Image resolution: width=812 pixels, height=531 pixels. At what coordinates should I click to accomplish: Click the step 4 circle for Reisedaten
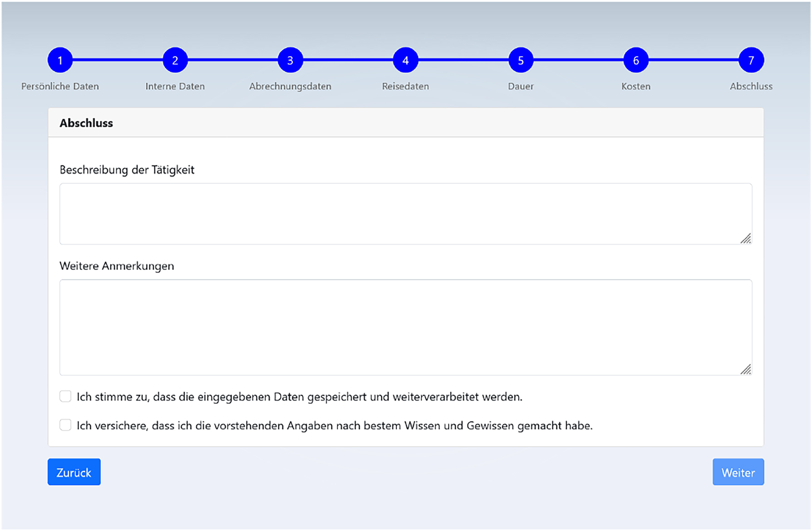point(405,59)
